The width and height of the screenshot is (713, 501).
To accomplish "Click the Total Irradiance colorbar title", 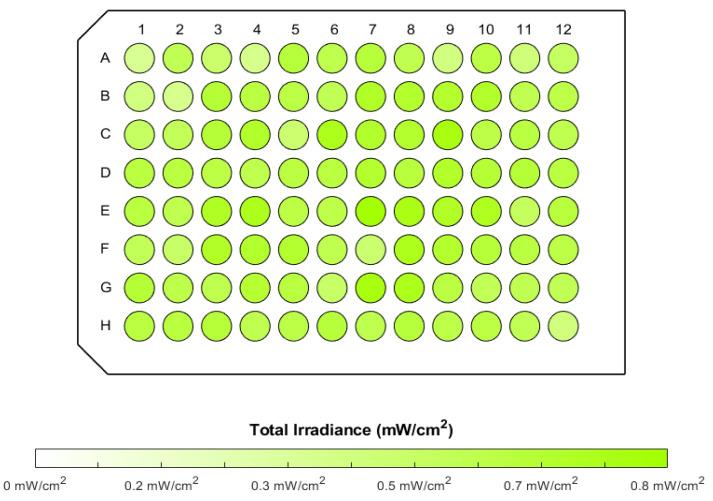I will point(351,432).
